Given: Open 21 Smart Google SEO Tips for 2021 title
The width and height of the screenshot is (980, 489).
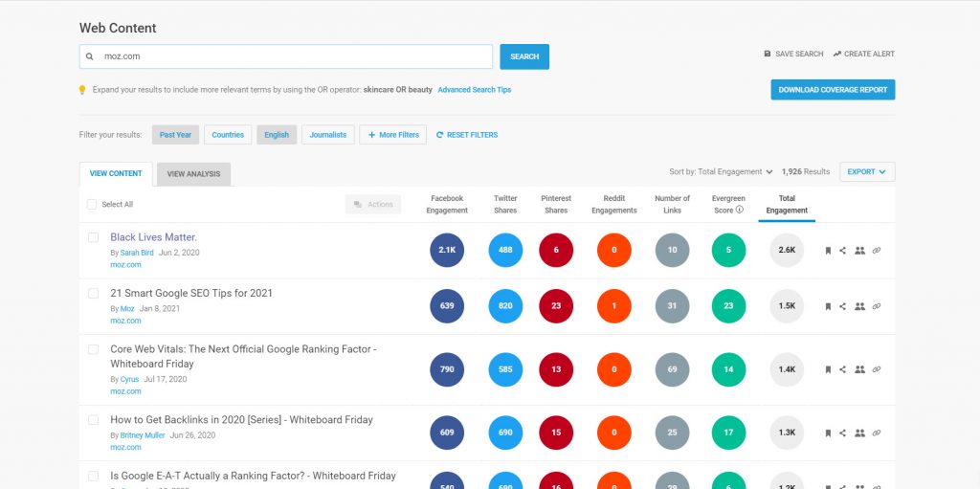Looking at the screenshot, I should pos(191,293).
